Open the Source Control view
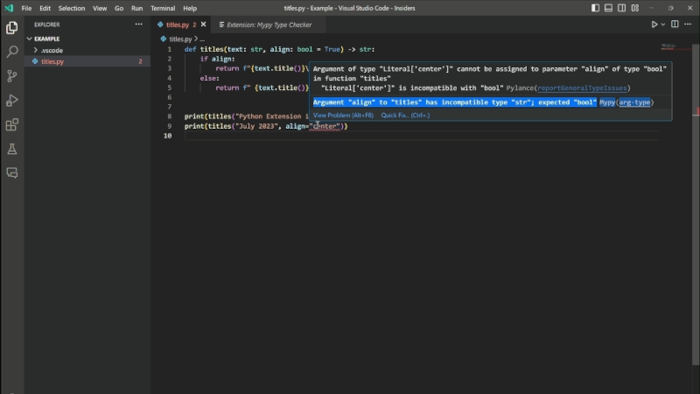 [12, 76]
